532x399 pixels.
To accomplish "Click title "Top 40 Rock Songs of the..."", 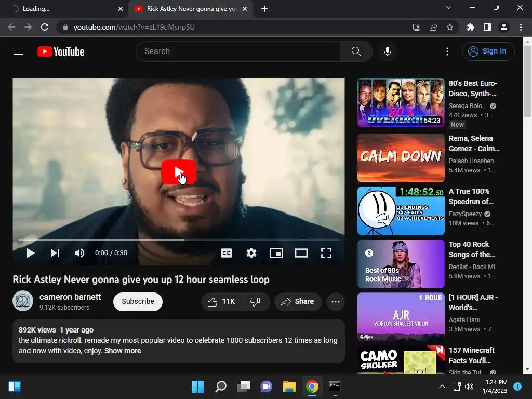I will tap(472, 249).
